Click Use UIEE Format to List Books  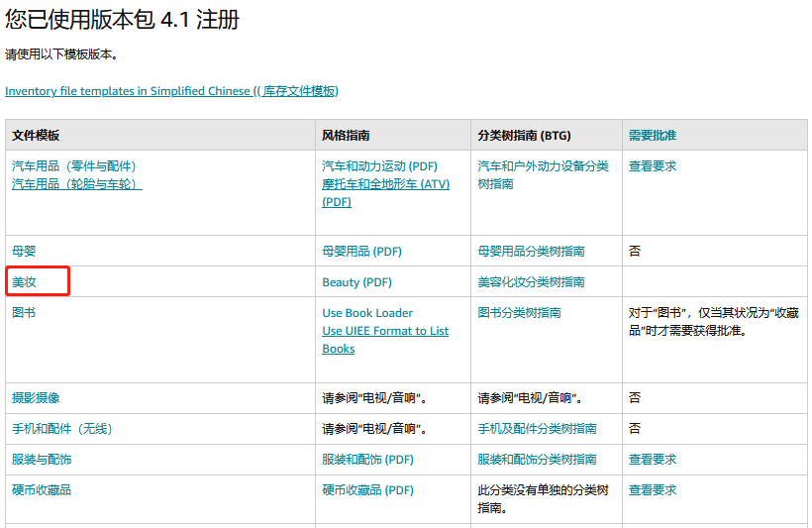(x=385, y=340)
